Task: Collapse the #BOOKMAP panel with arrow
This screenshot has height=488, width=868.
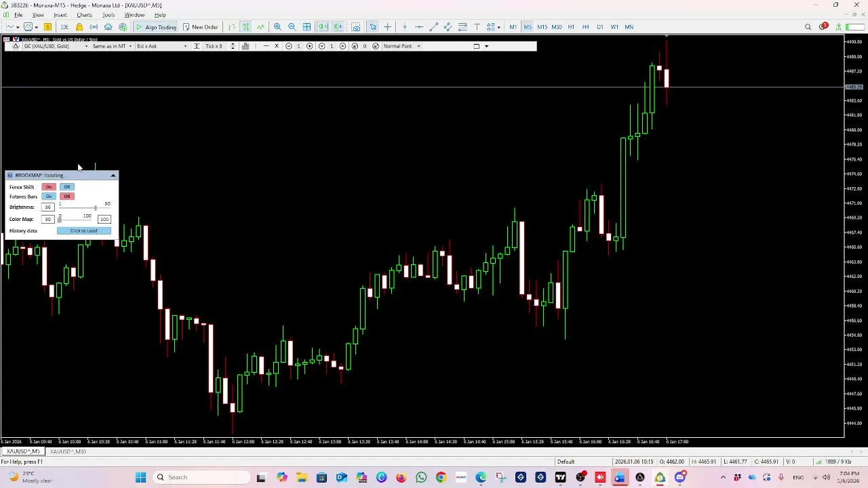Action: (x=113, y=176)
